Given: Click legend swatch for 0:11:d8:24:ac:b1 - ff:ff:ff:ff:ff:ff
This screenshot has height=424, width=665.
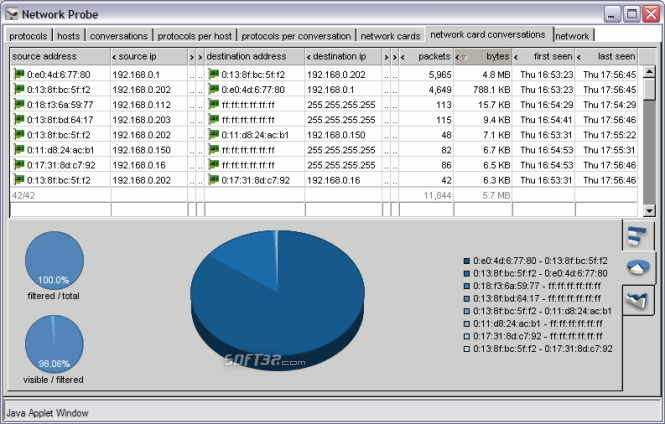Looking at the screenshot, I should 467,324.
